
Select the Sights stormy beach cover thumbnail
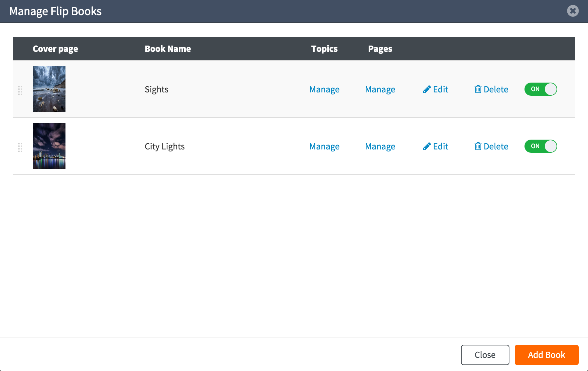tap(49, 89)
